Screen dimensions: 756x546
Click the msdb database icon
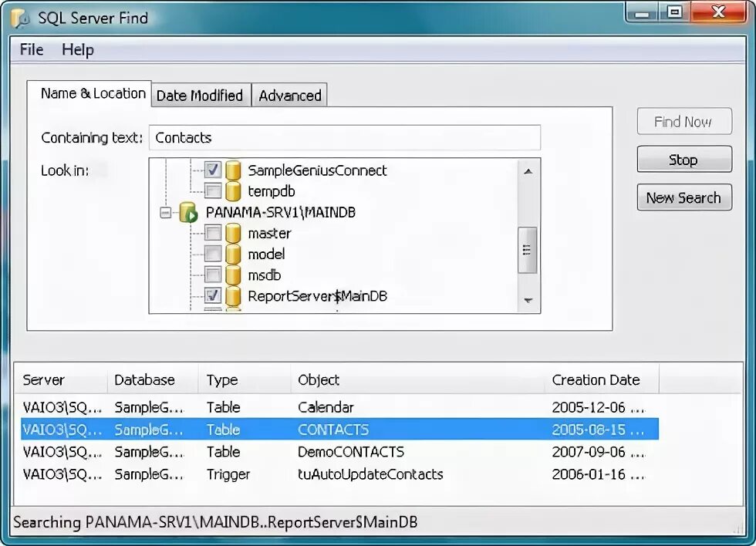point(233,275)
